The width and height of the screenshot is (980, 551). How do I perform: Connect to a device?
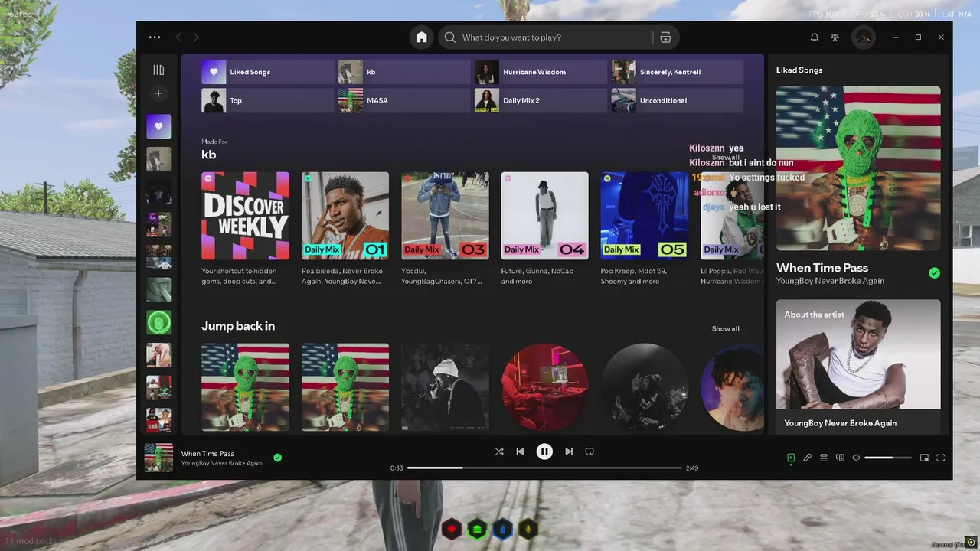click(840, 458)
